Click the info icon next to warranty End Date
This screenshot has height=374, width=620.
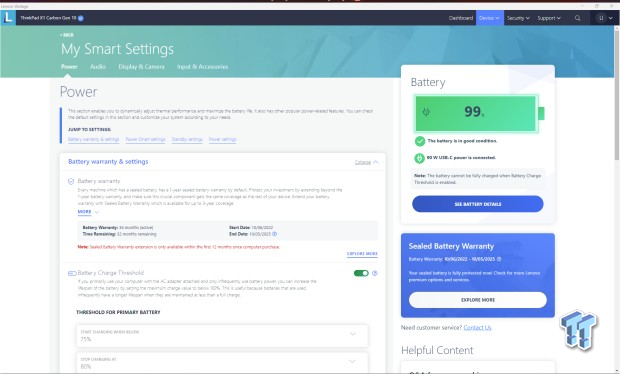click(274, 234)
